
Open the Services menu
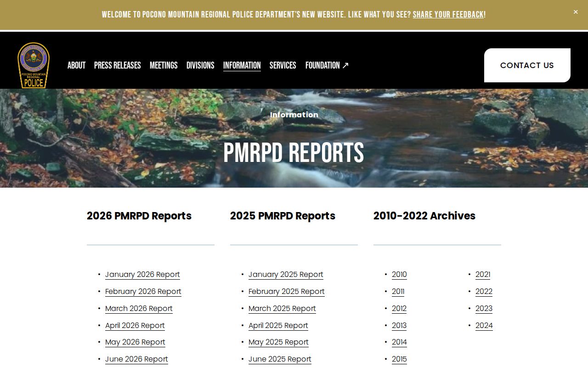(283, 65)
